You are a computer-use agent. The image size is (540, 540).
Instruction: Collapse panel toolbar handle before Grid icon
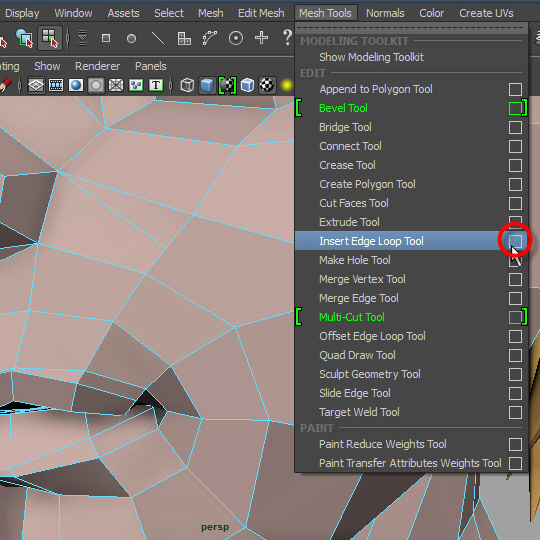20,85
